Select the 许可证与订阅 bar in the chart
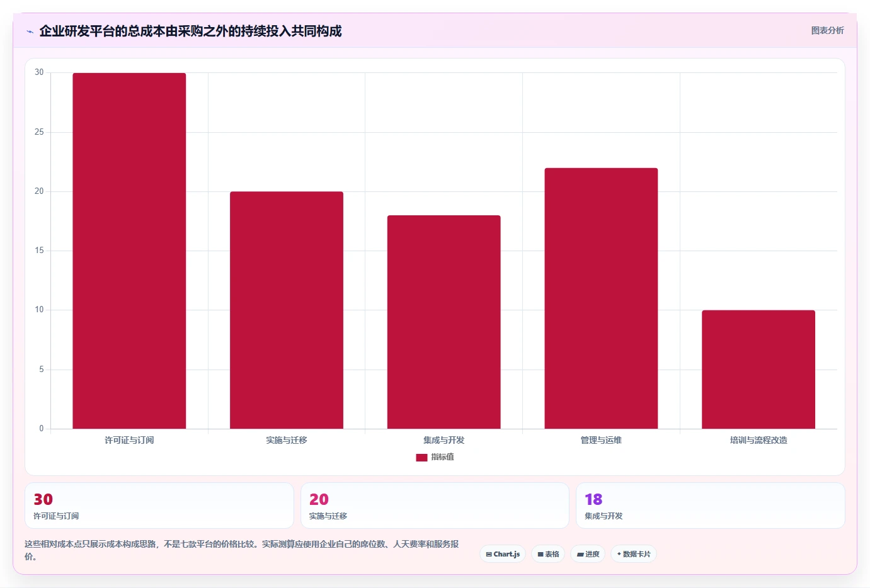The image size is (870, 588). click(x=129, y=251)
